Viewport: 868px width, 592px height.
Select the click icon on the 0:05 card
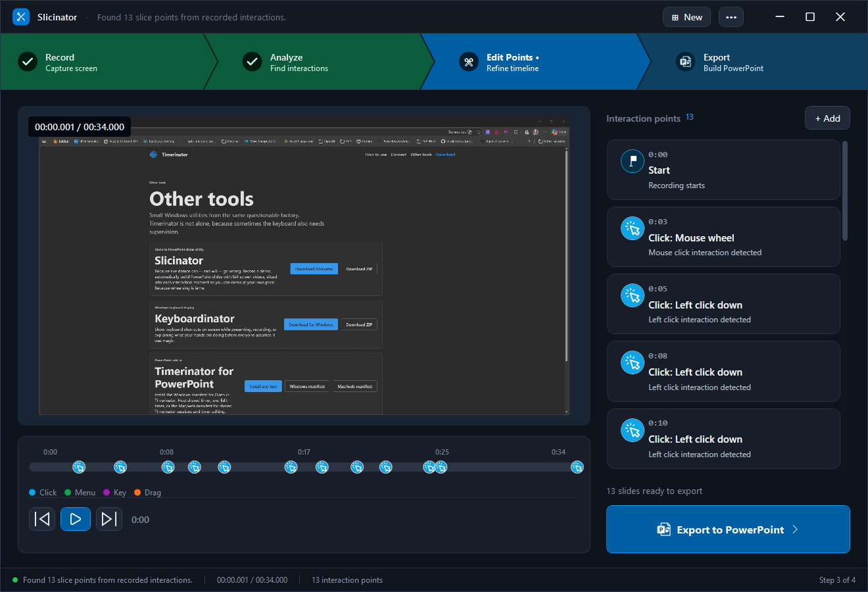633,295
